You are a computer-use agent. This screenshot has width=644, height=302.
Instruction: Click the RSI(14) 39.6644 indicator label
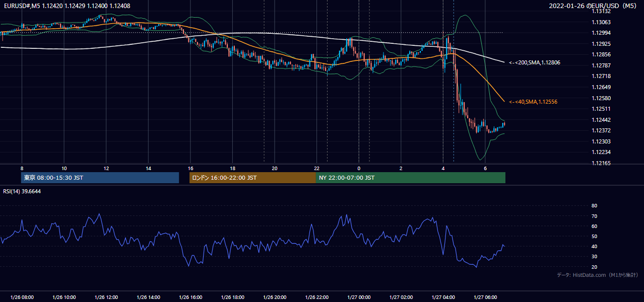click(22, 191)
